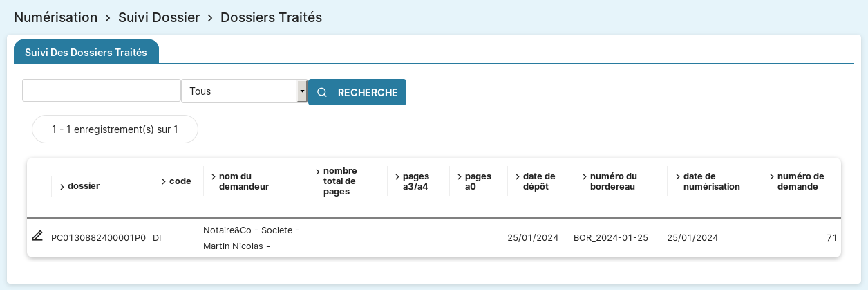
Task: Click the chevron next to nombre total de pages
Action: [x=318, y=172]
